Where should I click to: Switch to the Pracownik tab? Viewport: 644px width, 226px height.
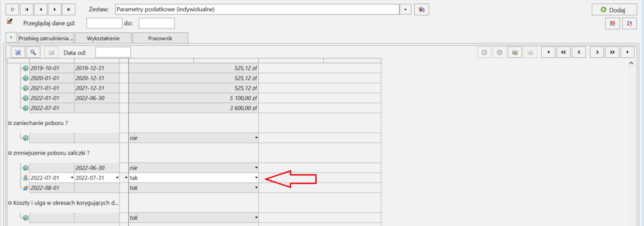coord(160,38)
